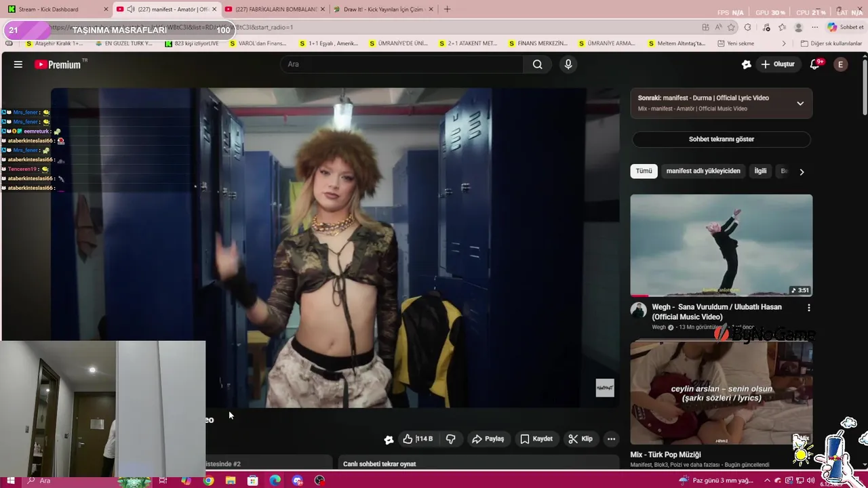This screenshot has width=868, height=488.
Task: Select the İlgili filter chip
Action: point(760,171)
